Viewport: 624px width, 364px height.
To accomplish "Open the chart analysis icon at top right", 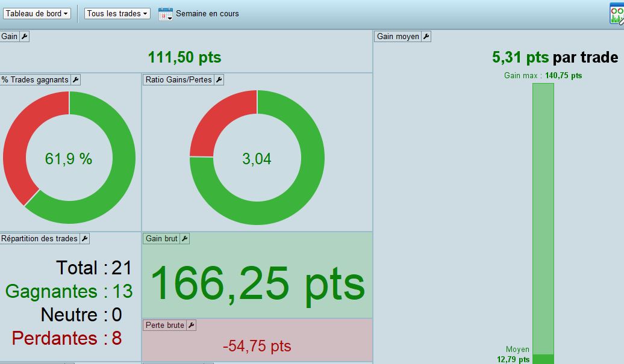I will (616, 14).
